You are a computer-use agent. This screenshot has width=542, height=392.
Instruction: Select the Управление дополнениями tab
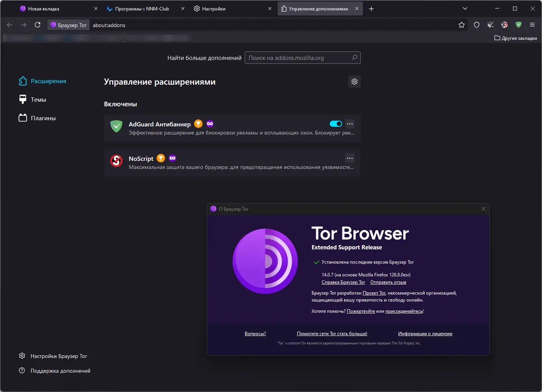pos(320,9)
